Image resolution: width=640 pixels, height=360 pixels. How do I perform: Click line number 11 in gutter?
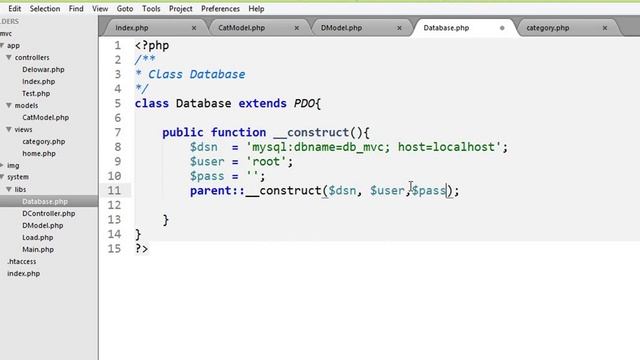tap(114, 191)
